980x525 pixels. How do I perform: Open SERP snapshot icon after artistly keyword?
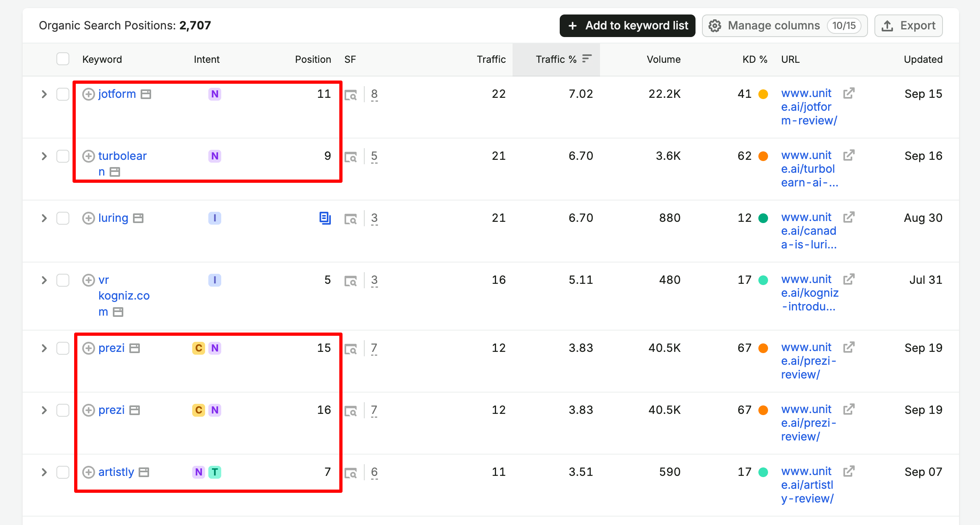coord(144,472)
